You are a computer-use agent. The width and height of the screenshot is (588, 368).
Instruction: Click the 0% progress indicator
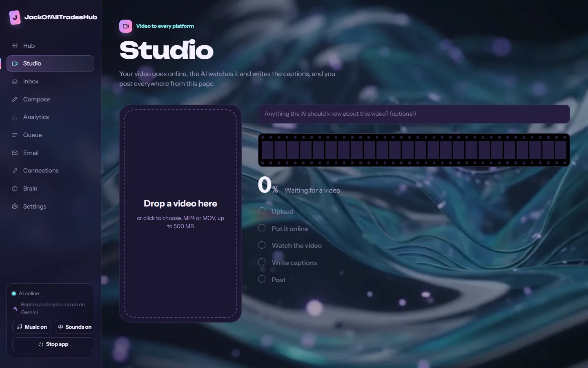click(268, 185)
